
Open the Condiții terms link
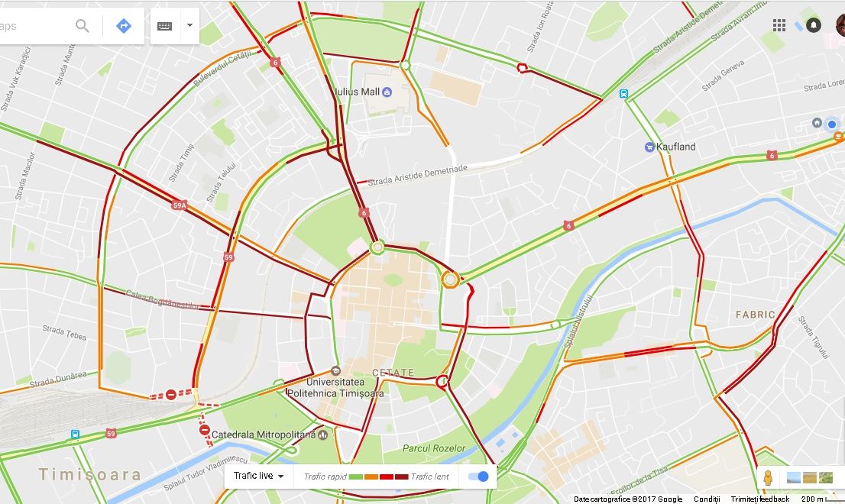[707, 499]
